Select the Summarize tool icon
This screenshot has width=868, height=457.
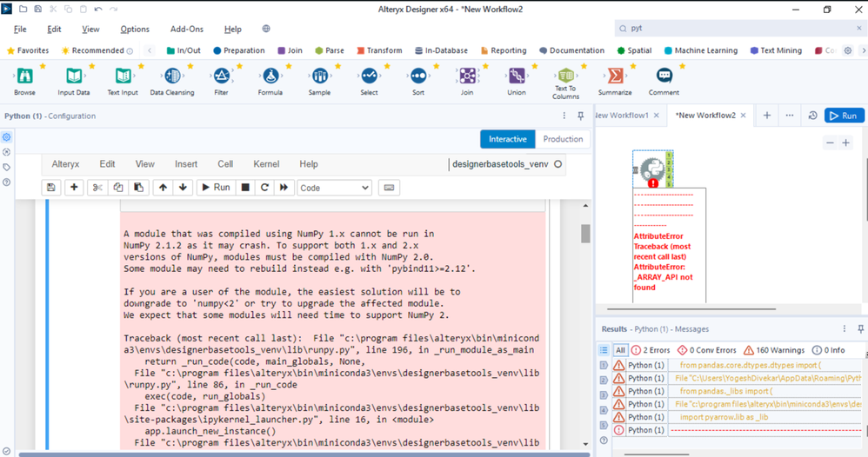(x=615, y=76)
